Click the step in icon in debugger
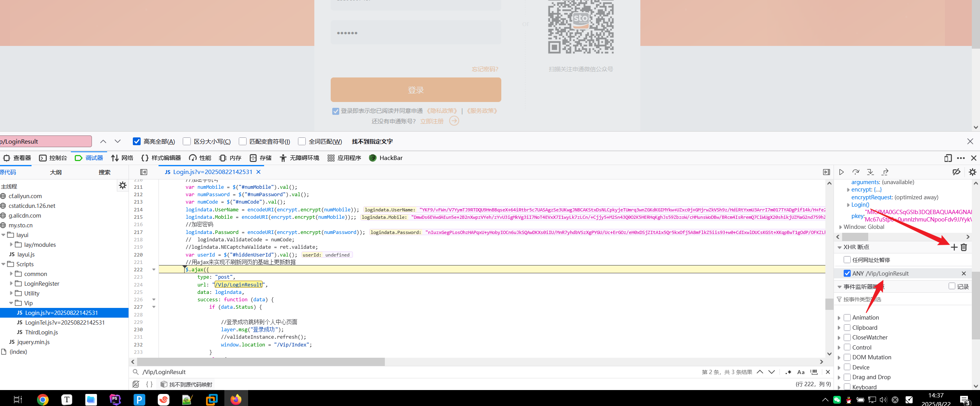Image resolution: width=980 pixels, height=406 pixels. coord(870,172)
